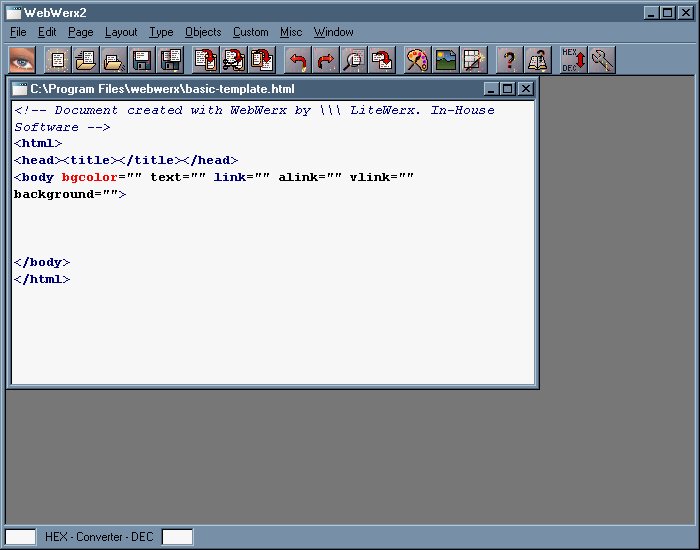Click the 'vlink=""' attribute in the body tag
Image resolution: width=700 pixels, height=550 pixels.
pyautogui.click(x=382, y=177)
